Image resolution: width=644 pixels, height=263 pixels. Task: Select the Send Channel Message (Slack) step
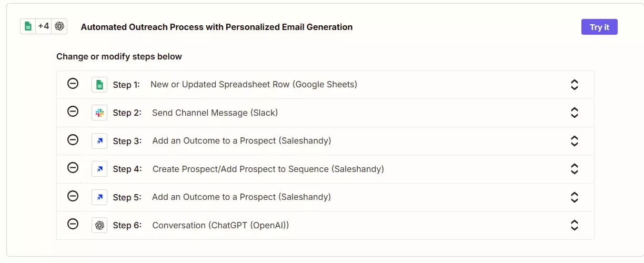pos(325,113)
